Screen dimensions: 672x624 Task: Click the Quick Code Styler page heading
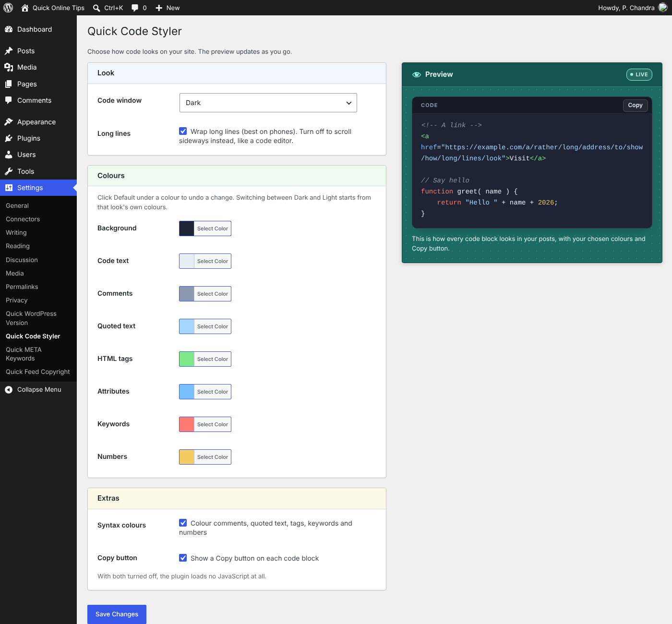(x=134, y=31)
